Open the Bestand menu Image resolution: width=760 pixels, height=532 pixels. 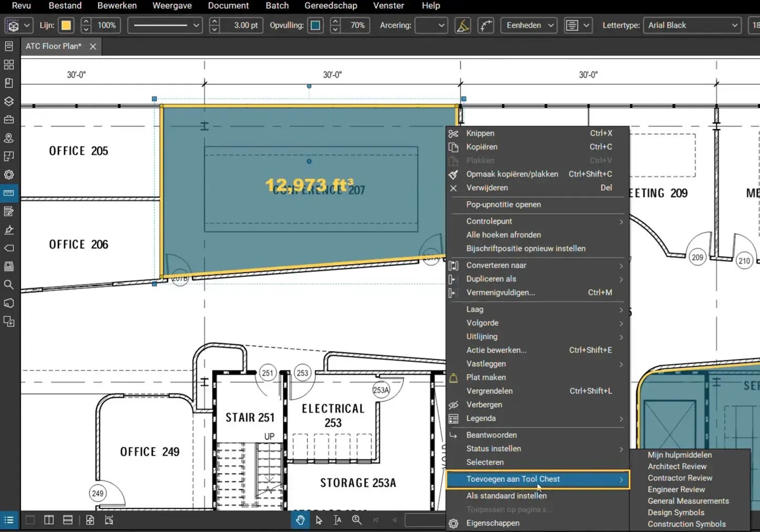[x=65, y=6]
